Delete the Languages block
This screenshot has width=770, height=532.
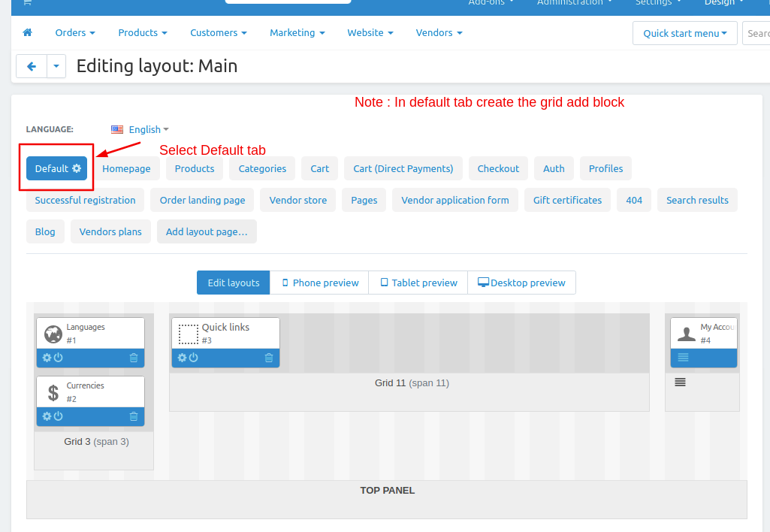coord(134,358)
